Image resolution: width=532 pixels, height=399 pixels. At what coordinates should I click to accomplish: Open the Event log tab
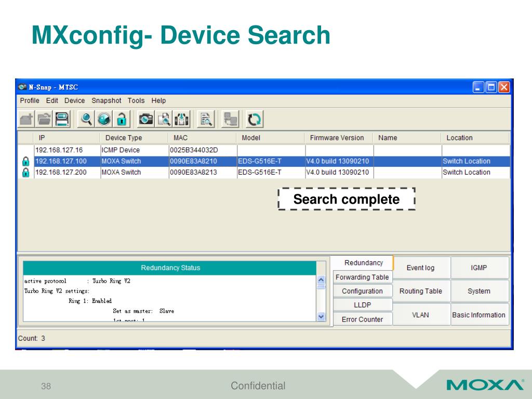pos(421,268)
